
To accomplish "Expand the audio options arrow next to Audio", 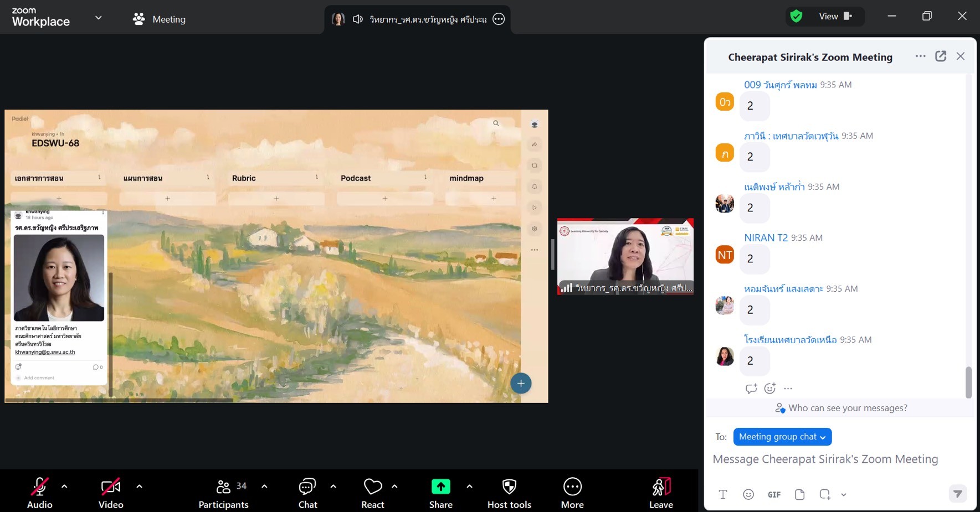I will (x=64, y=487).
